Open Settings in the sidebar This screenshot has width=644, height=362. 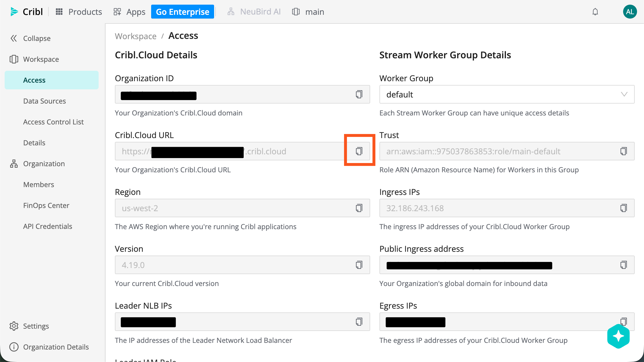click(29, 326)
